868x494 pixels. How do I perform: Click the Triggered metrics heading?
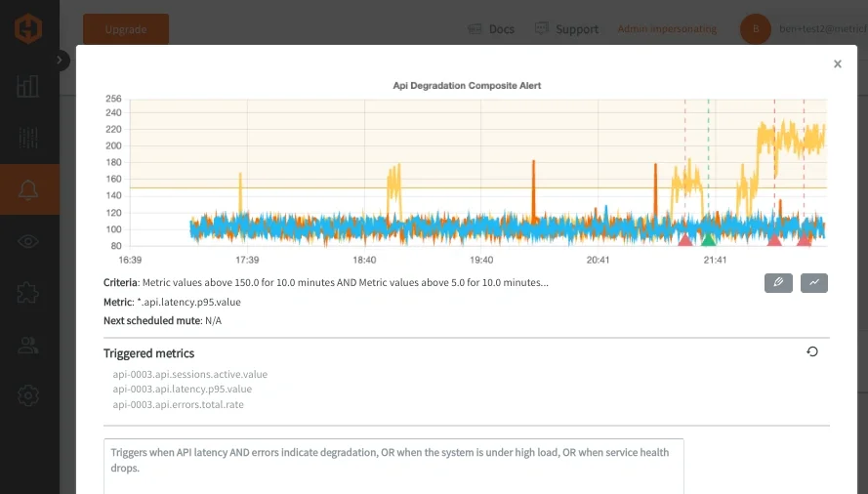149,353
